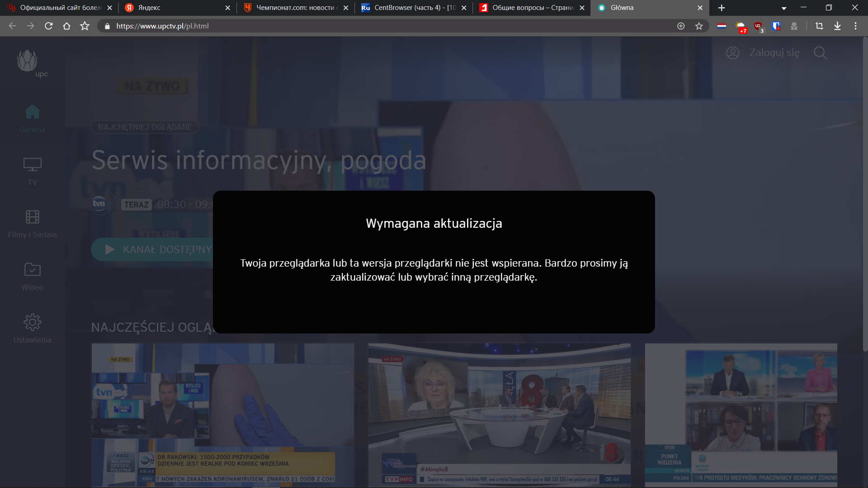
Task: Click the star icon inside address bar
Action: click(699, 26)
